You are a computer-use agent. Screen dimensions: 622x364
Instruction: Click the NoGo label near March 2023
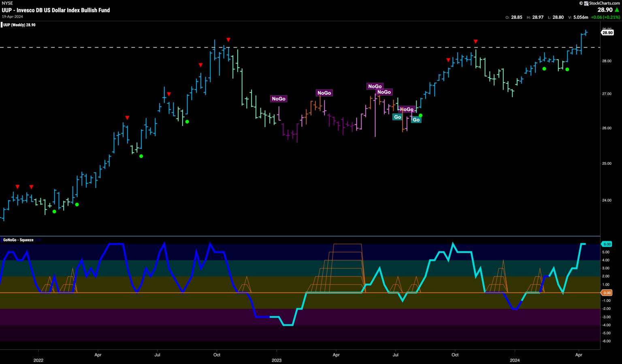[x=324, y=93]
